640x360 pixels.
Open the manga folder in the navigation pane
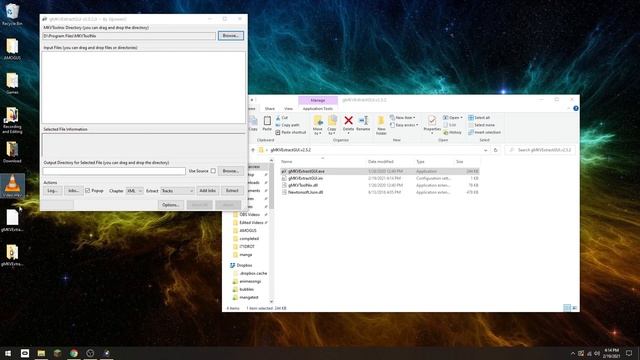tap(245, 255)
